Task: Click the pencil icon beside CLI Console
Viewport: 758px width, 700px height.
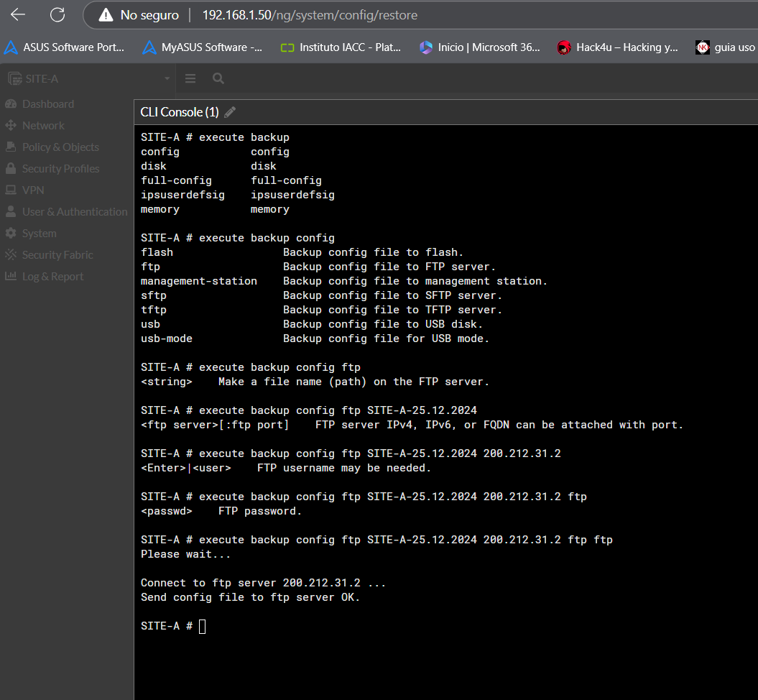Action: [230, 112]
